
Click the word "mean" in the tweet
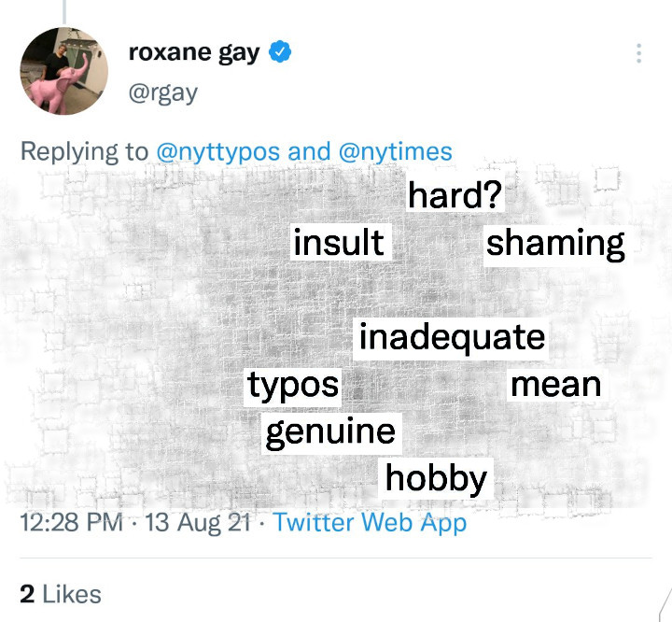556,384
